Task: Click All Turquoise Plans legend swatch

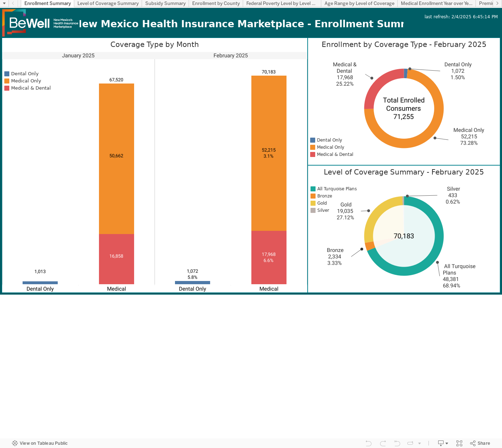Action: point(313,189)
